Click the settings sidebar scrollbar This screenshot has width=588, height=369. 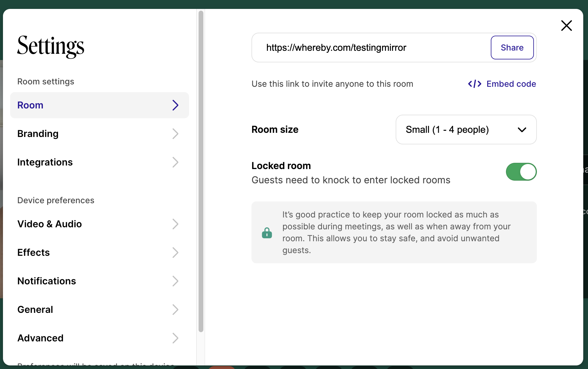(x=201, y=171)
